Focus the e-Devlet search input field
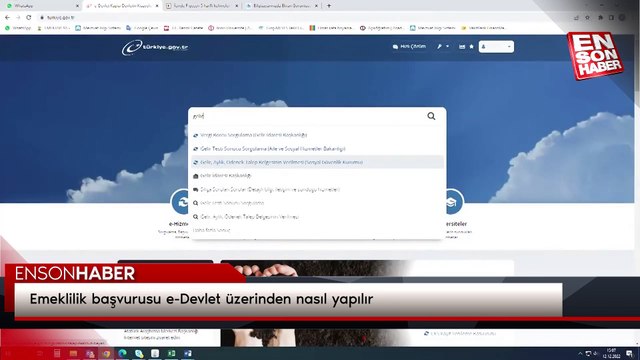640x360 pixels. click(x=306, y=116)
